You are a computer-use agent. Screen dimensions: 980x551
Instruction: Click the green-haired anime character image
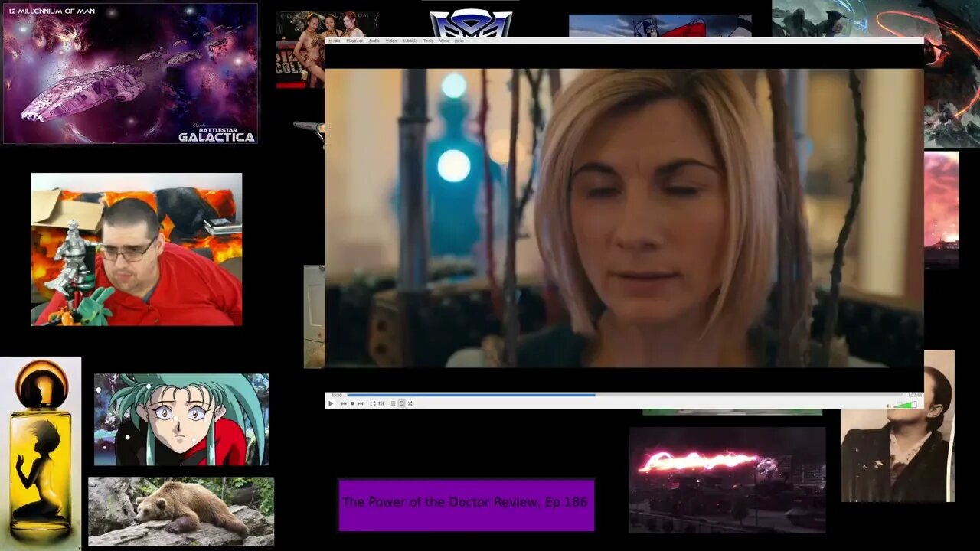click(x=181, y=419)
